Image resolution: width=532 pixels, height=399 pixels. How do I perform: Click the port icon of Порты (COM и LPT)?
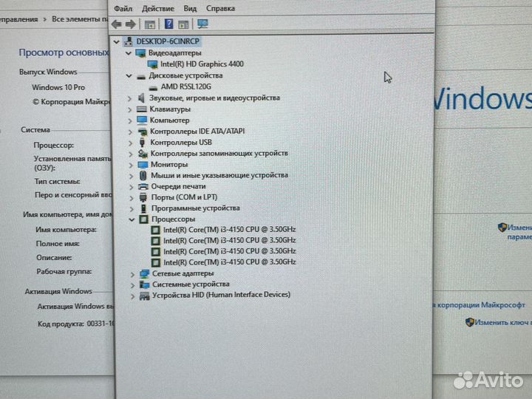pos(143,197)
